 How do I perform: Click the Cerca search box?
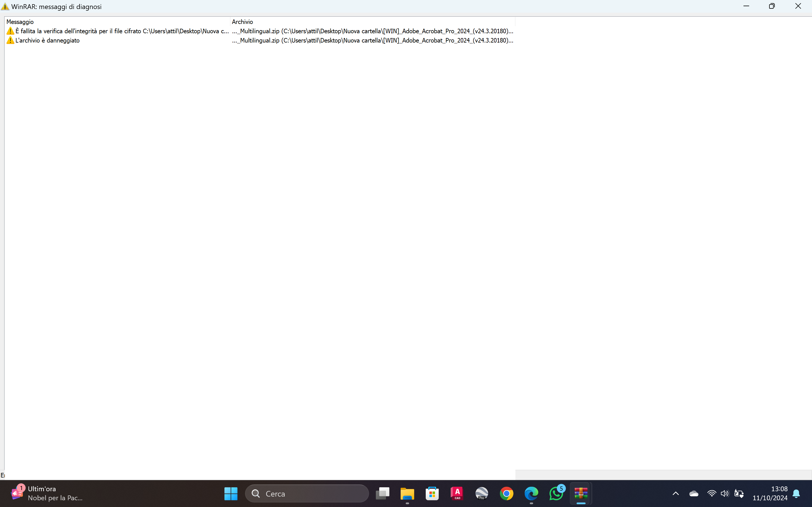307,493
